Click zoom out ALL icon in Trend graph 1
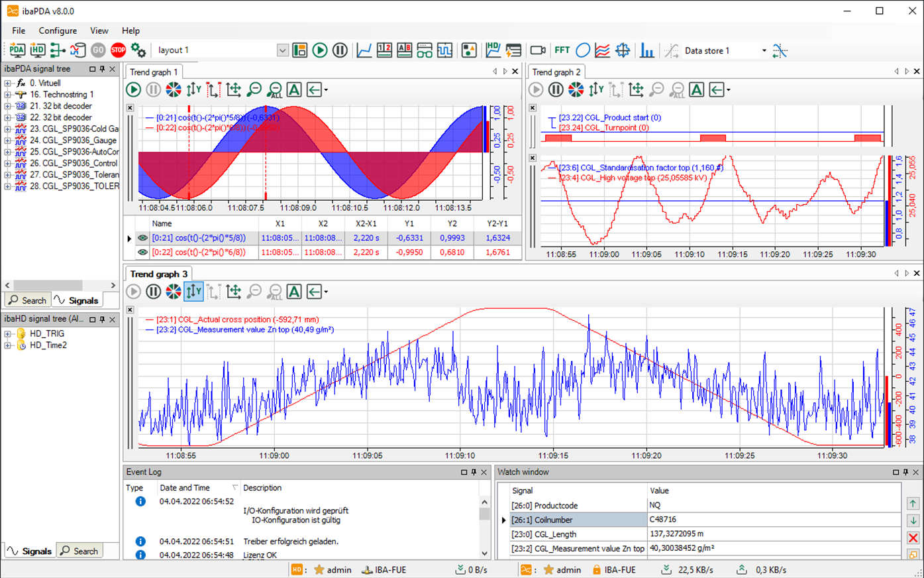Screen dimensions: 924x578 click(274, 89)
